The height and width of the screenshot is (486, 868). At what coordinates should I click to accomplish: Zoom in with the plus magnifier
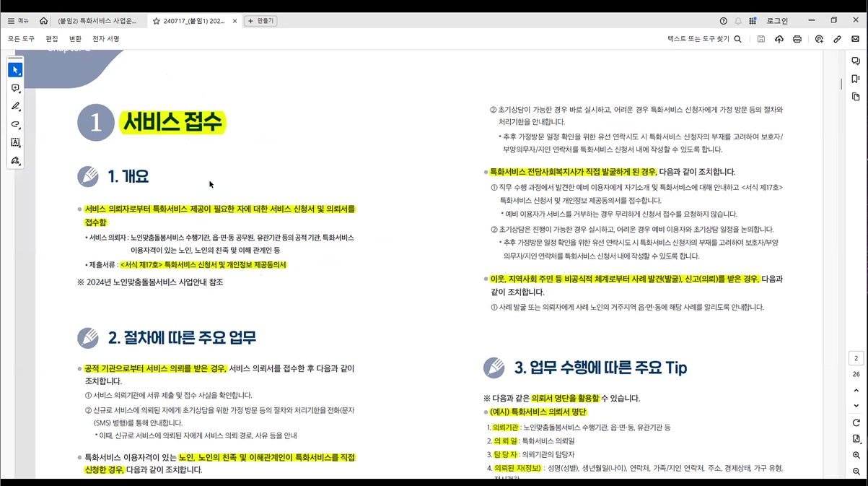(x=856, y=455)
